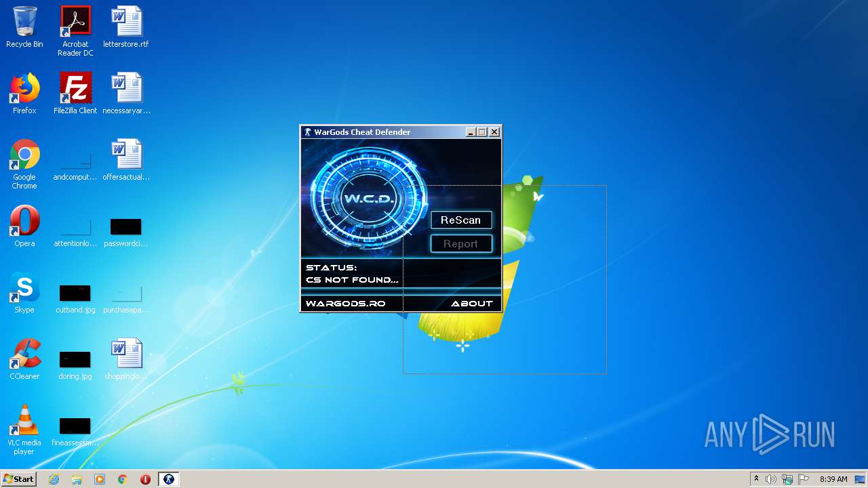
Task: Open Internet Explorer in taskbar
Action: point(54,479)
